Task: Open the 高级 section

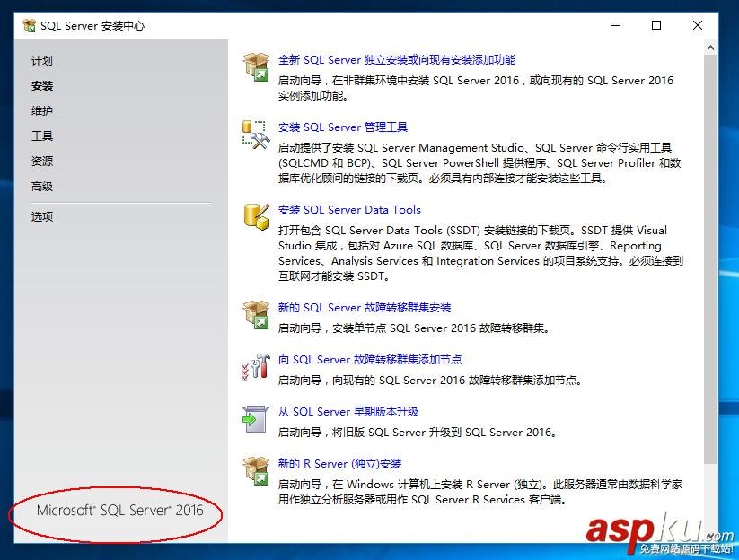Action: (42, 187)
